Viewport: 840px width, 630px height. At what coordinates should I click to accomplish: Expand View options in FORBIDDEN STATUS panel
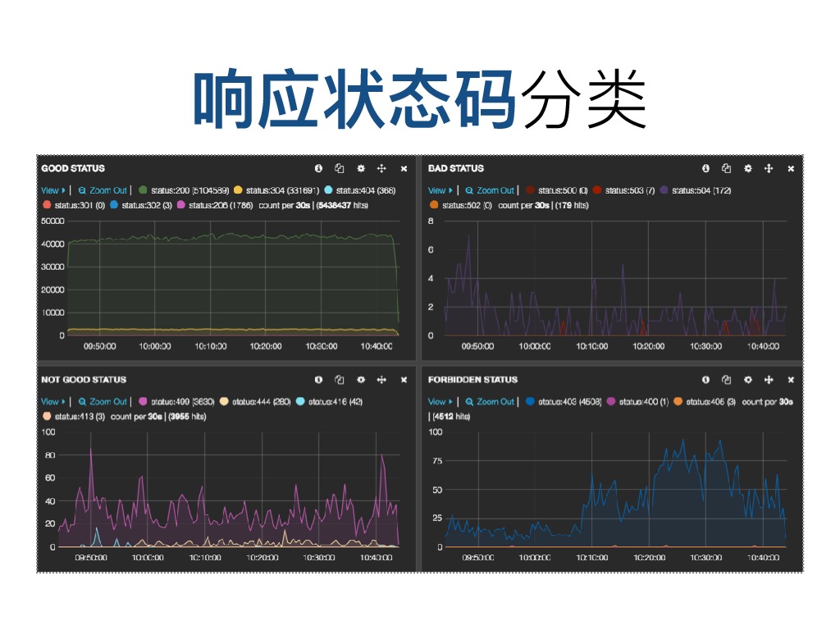[x=440, y=401]
